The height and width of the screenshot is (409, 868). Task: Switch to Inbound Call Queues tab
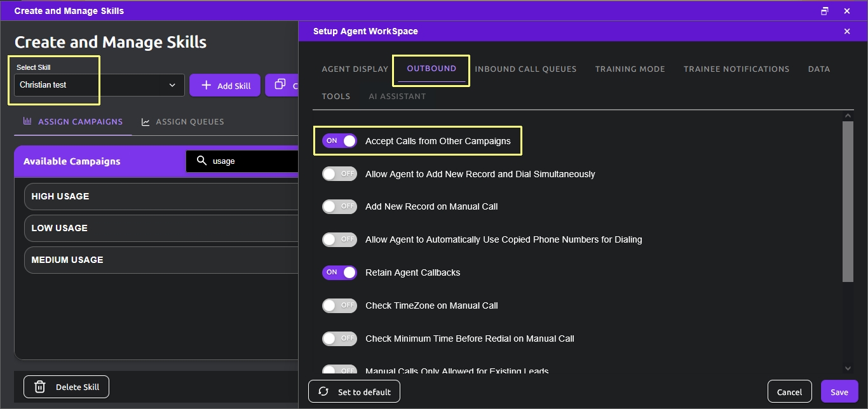point(526,69)
